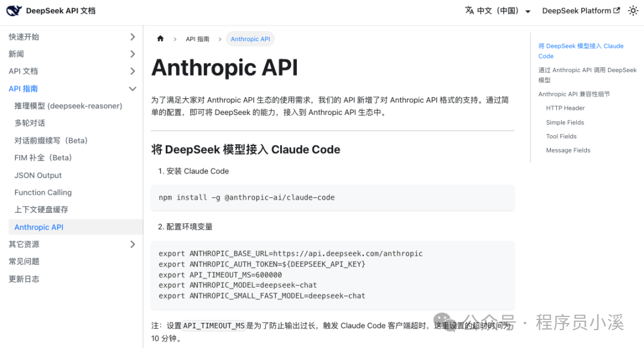
Task: Click the 1. 安装 Claude Code step text
Action: 193,171
